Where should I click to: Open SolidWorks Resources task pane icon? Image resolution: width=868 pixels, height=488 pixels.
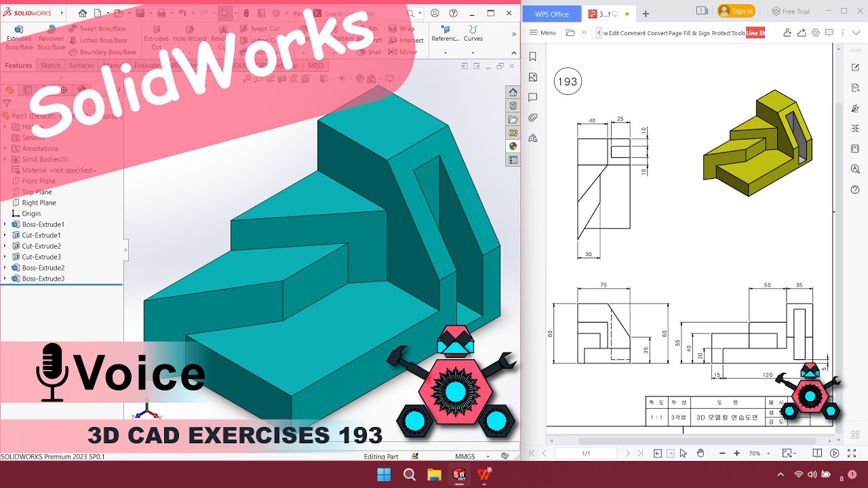pyautogui.click(x=513, y=92)
